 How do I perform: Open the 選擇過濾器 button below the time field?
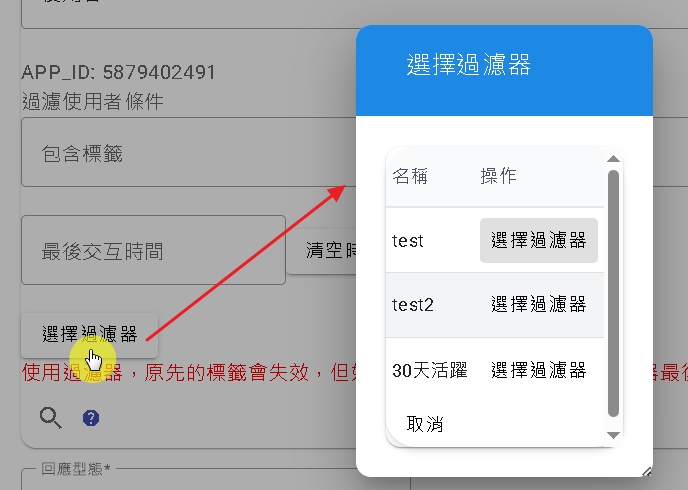tap(89, 334)
